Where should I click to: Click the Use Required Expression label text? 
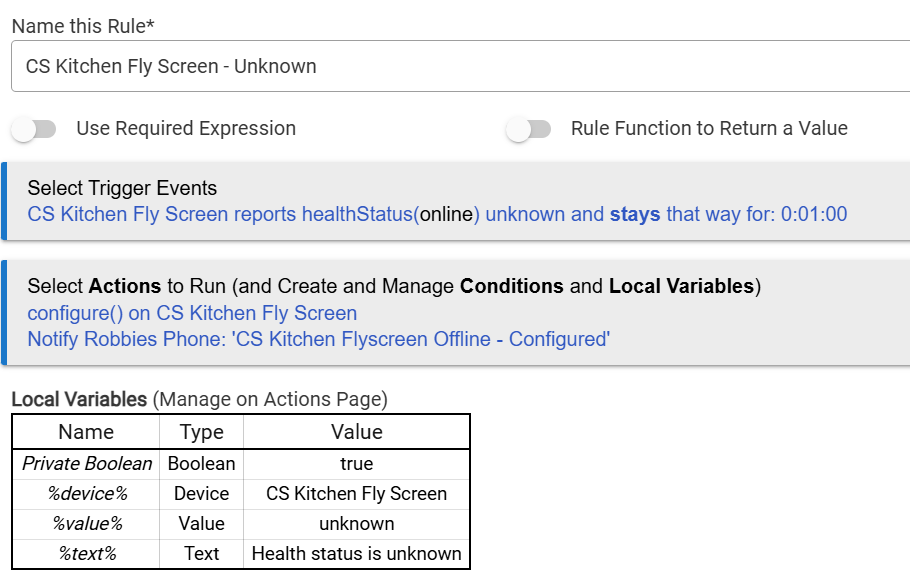(186, 128)
